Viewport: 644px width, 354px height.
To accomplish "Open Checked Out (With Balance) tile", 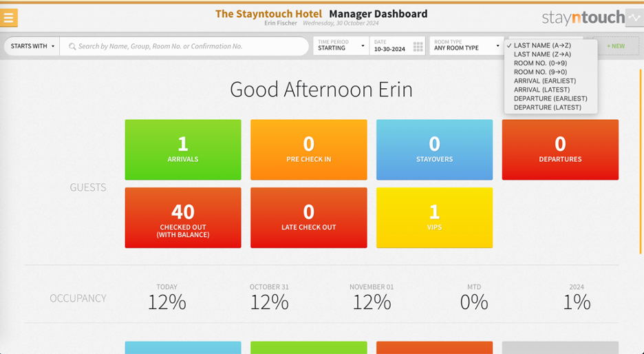I will click(x=183, y=218).
